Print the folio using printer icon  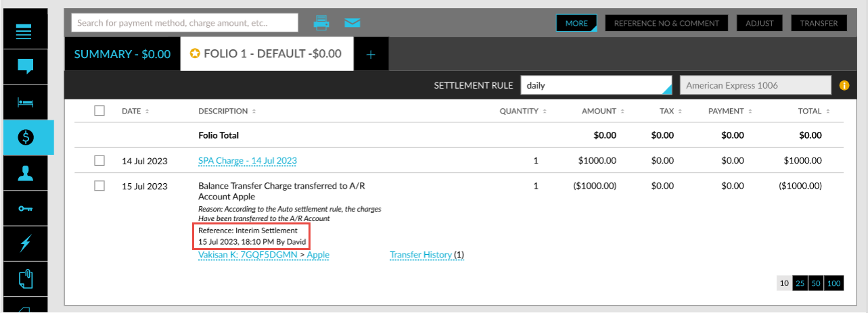point(321,23)
